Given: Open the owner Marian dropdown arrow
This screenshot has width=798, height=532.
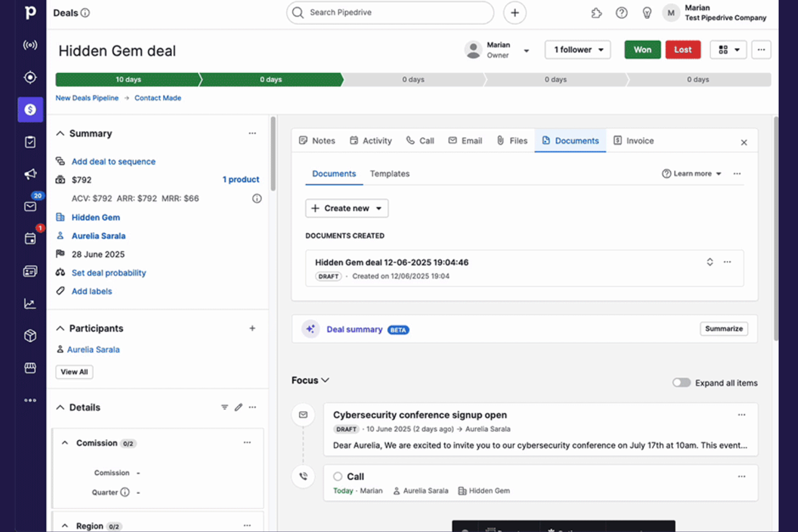Looking at the screenshot, I should point(526,51).
